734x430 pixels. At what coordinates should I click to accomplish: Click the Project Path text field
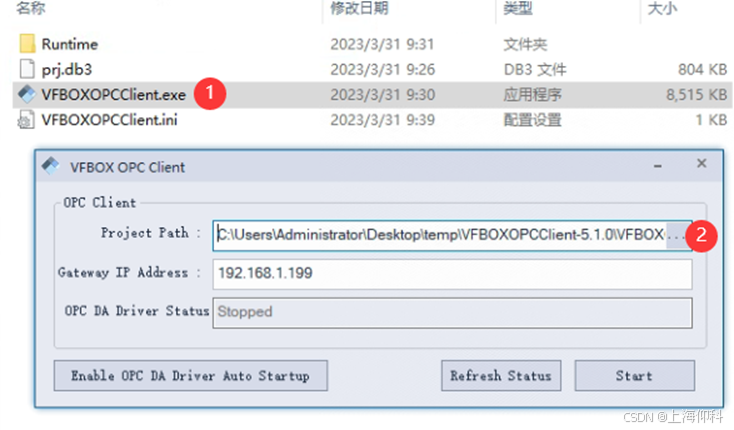click(438, 235)
